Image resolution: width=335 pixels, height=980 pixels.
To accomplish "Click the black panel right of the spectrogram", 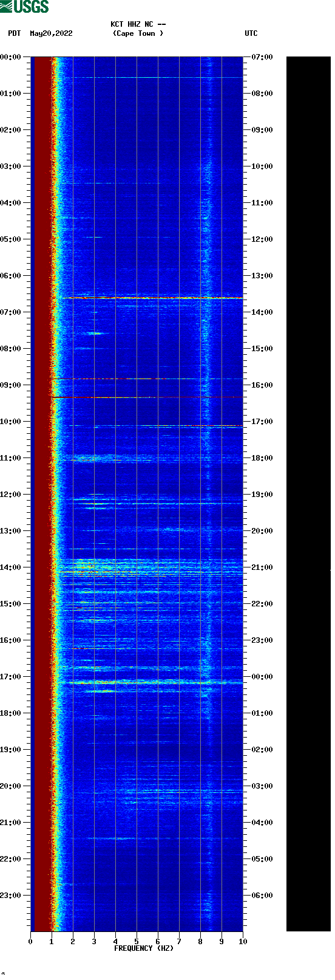I will tap(308, 494).
